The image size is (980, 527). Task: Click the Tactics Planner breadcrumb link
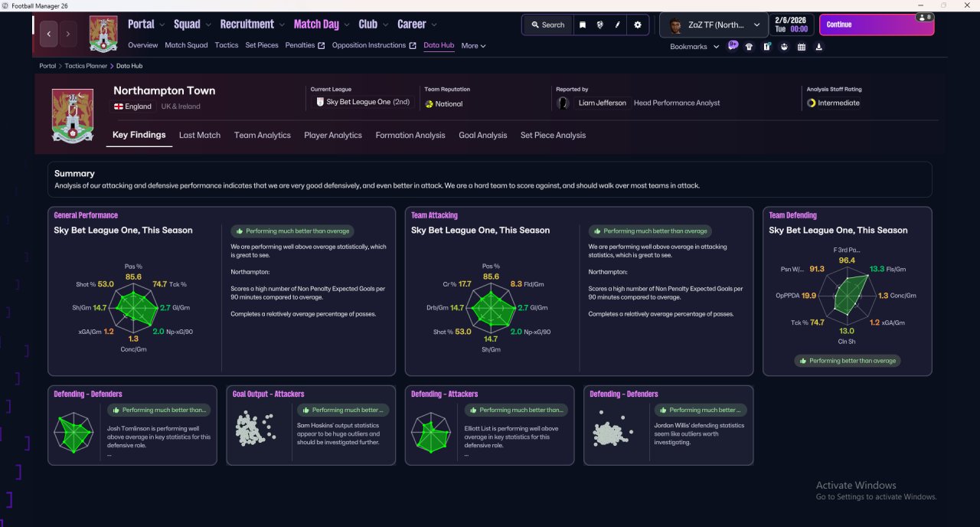[86, 66]
